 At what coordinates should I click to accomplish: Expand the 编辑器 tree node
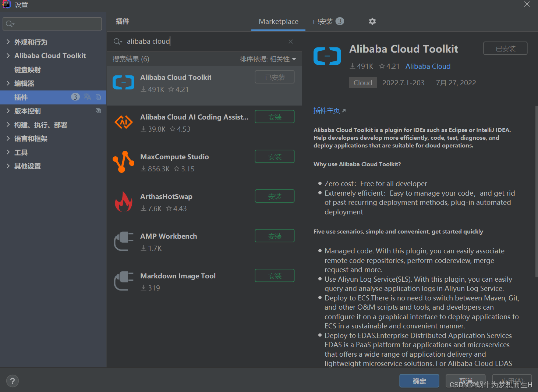8,83
